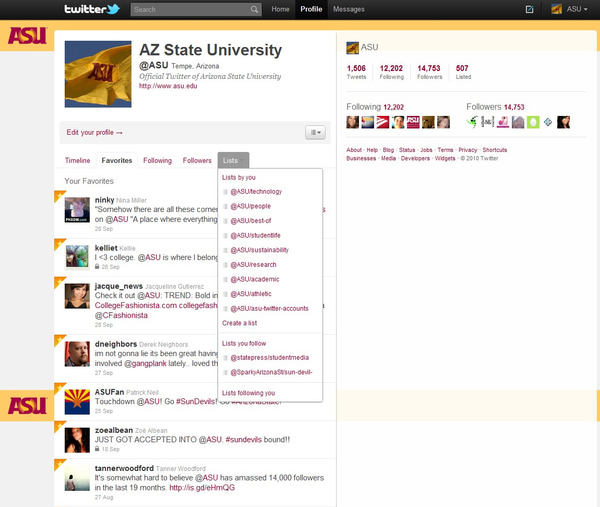This screenshot has height=507, width=600.
Task: Open the @ASU/best-of list
Action: coord(251,221)
